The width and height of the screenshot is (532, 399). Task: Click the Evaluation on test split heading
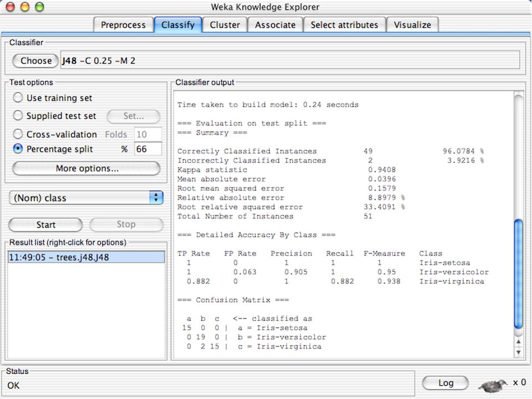coord(252,123)
